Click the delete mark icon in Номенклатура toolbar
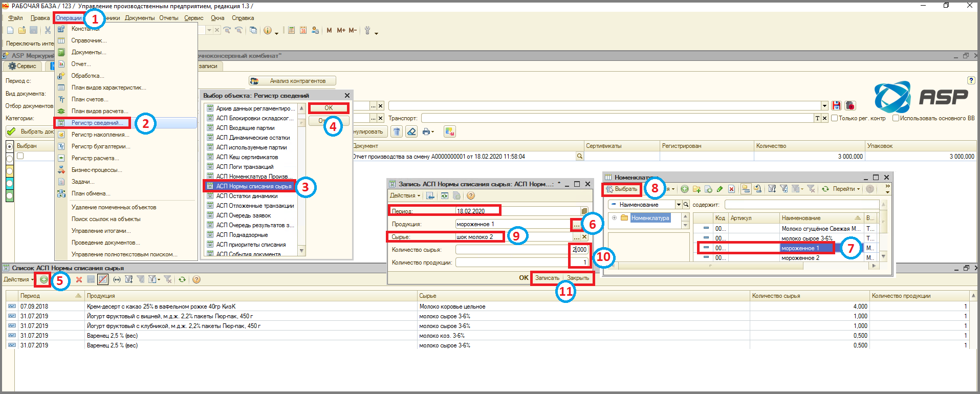Image resolution: width=980 pixels, height=394 pixels. 732,189
